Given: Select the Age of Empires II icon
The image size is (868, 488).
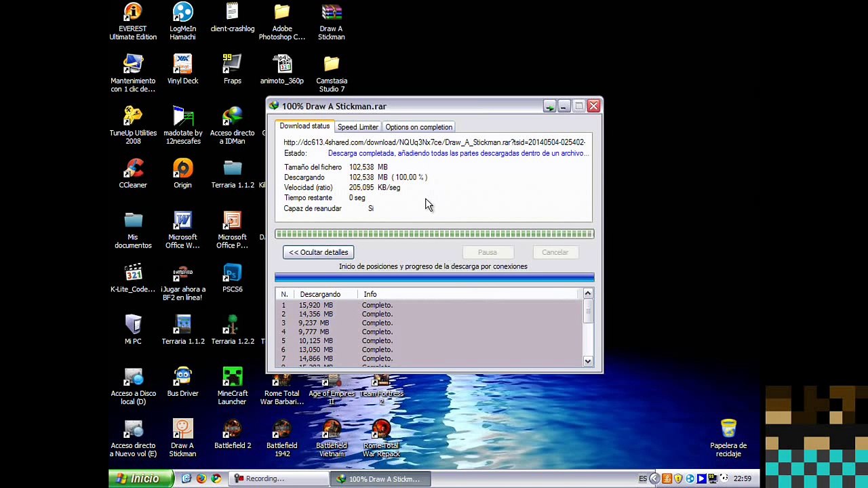Looking at the screenshot, I should (332, 389).
